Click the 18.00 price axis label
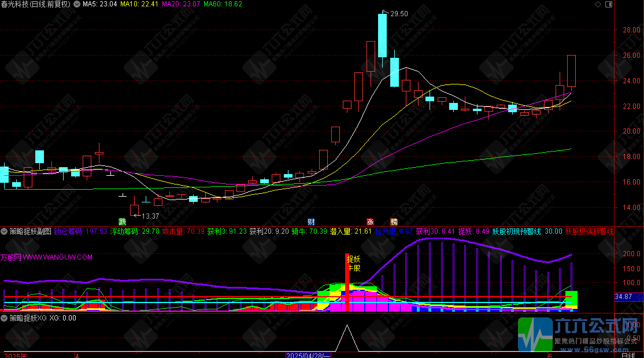This screenshot has width=644, height=358. point(631,157)
